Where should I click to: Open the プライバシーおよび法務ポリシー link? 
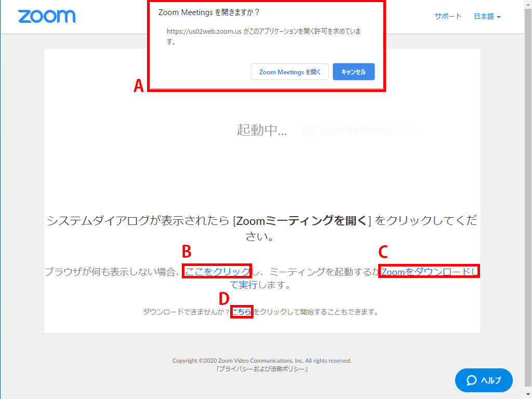[262, 369]
